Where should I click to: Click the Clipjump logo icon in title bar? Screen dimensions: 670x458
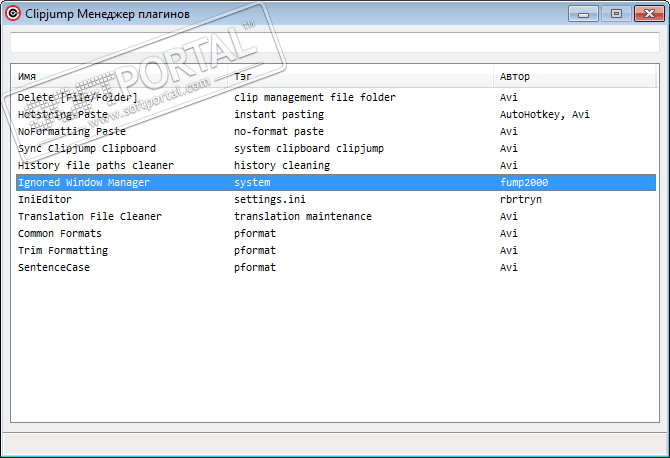[x=13, y=13]
